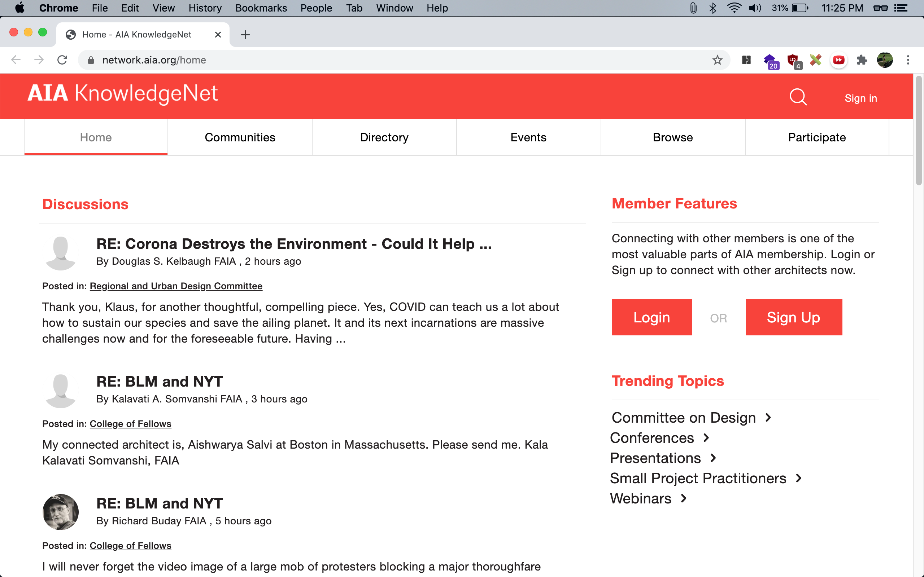Expand the Small Project Practitioners chevron
Screen dimensions: 924x577
point(799,478)
